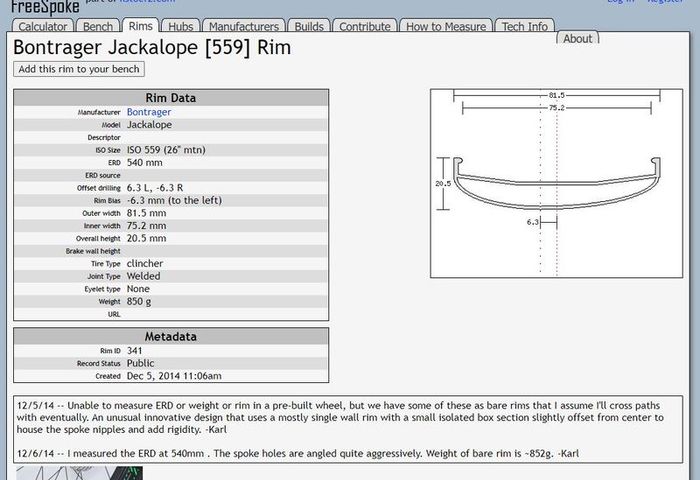Screen dimensions: 700x480
Task: Open the photo thumbnail below the notes
Action: tap(79, 473)
